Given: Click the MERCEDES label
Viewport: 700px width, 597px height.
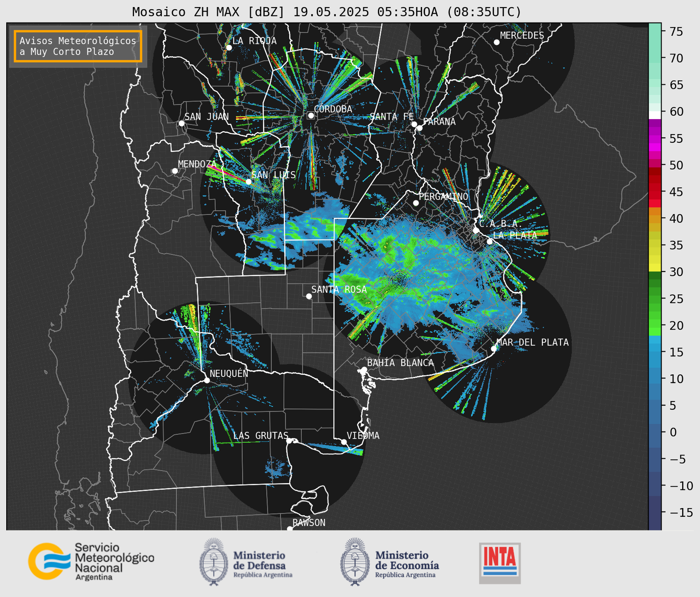Looking at the screenshot, I should coord(522,35).
